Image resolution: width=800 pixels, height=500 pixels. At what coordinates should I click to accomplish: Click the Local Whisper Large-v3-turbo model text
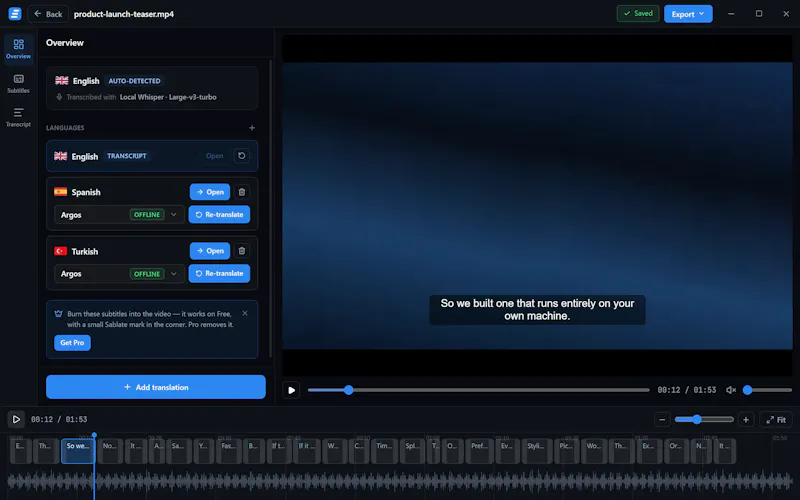[168, 97]
